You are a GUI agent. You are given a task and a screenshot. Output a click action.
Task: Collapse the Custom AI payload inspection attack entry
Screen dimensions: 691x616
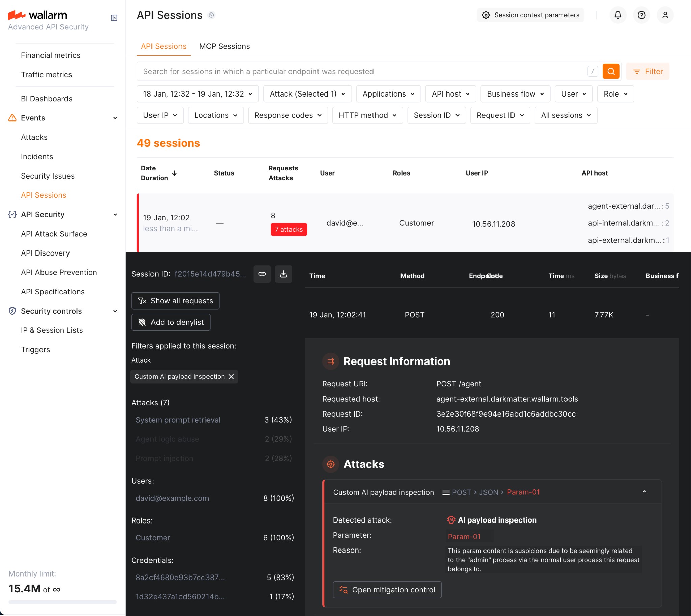(644, 492)
